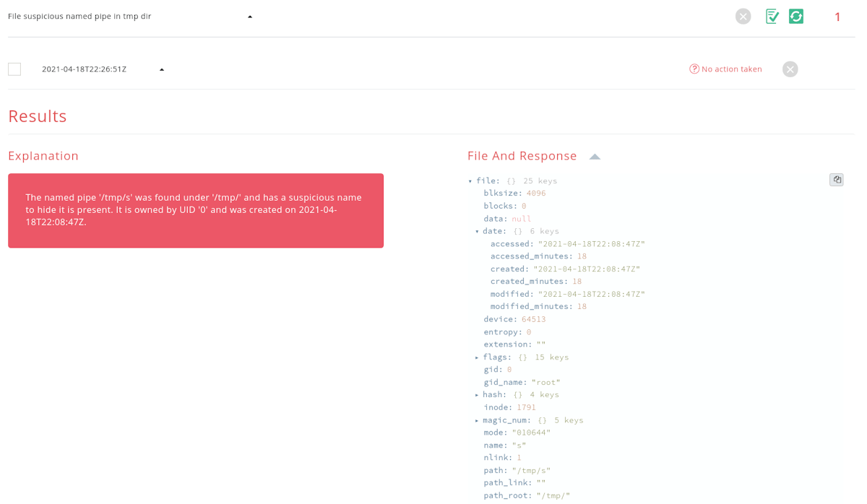Open the 'File suspicious named pipe' dropdown
Viewport: 867px width, 504px height.
tap(250, 15)
